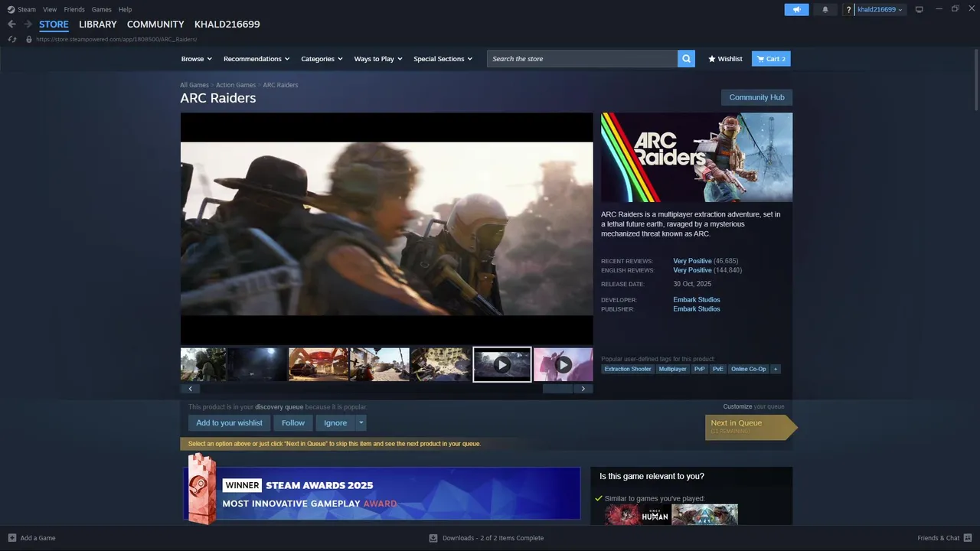Viewport: 980px width, 551px height.
Task: Select the PvE tag
Action: tap(718, 369)
